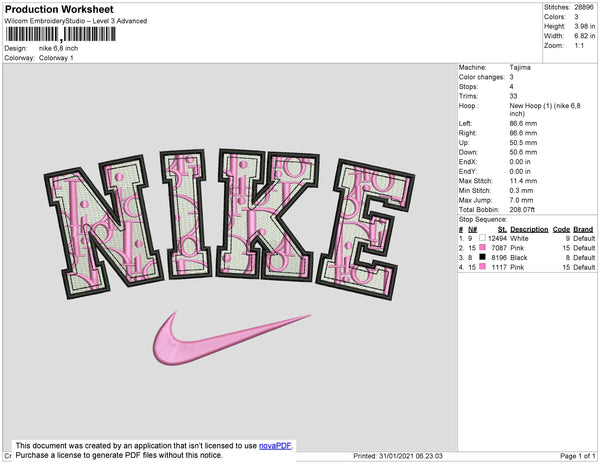Click the Production Worksheet title

tap(59, 10)
